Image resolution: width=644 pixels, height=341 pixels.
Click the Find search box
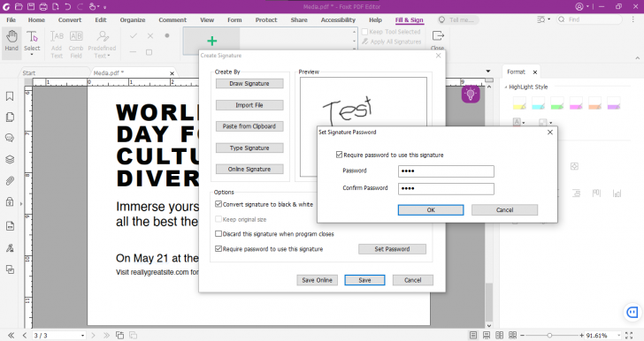coord(590,19)
